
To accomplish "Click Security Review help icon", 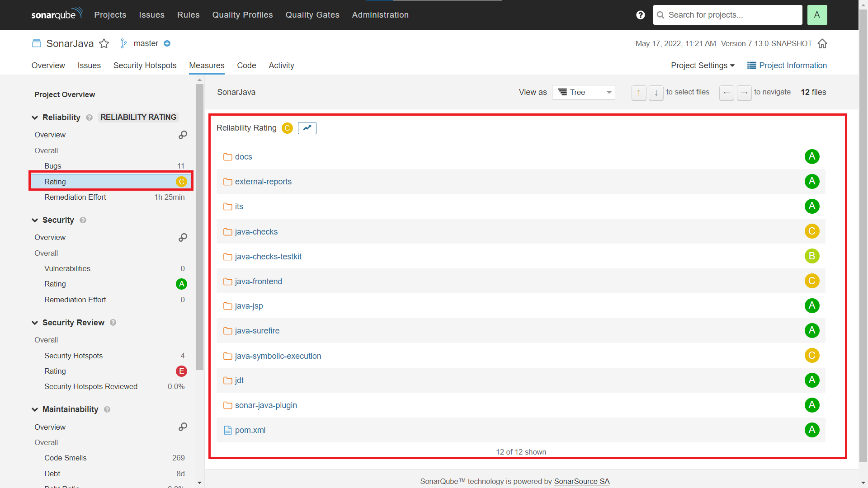I will [113, 323].
